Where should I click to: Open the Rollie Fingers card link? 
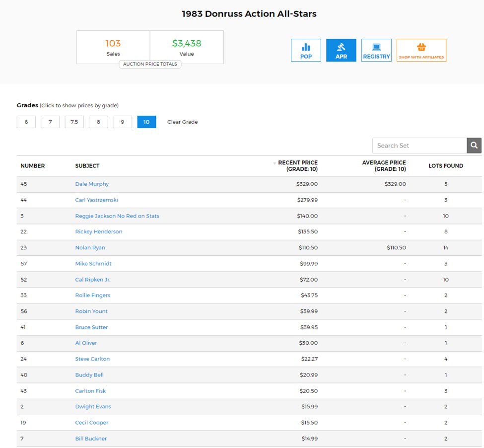(x=93, y=295)
